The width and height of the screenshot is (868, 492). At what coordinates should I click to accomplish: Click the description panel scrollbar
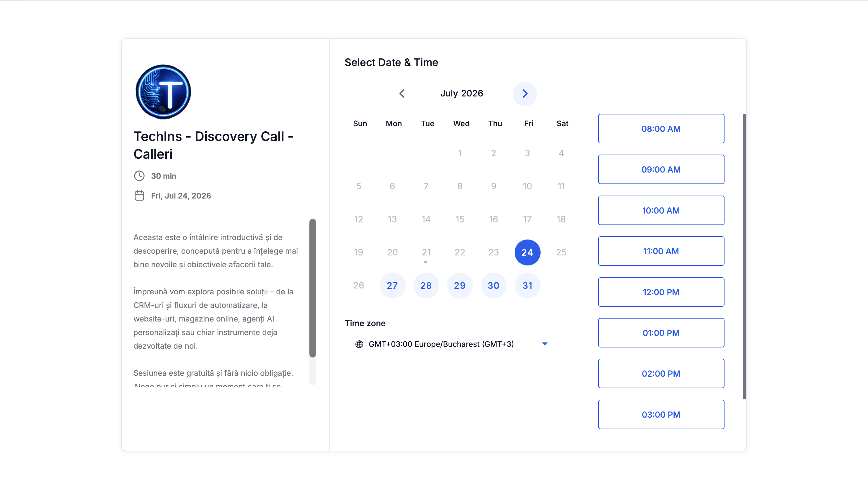[312, 288]
